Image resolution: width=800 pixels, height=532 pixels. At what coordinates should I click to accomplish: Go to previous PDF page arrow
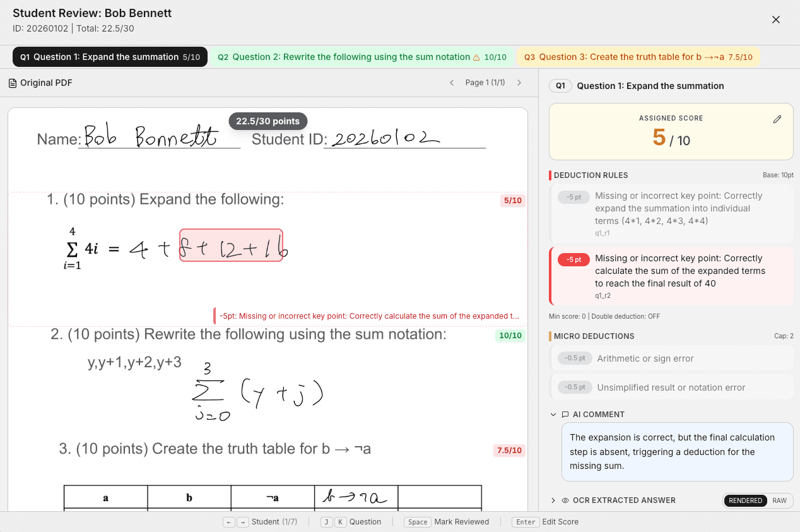(452, 83)
